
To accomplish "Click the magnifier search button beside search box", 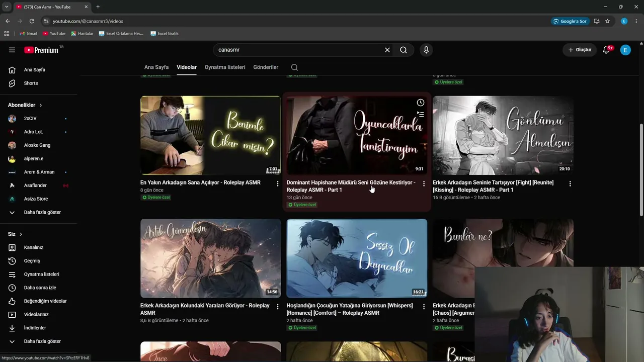I will pos(404,50).
